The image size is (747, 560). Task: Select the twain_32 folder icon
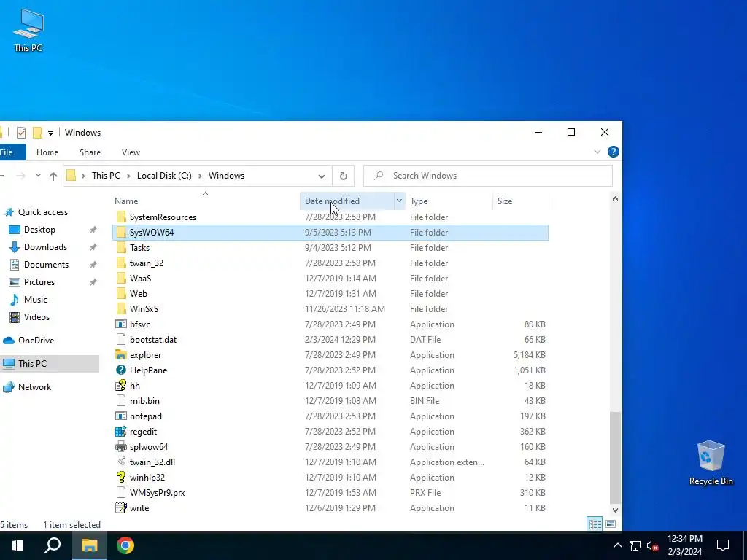click(121, 262)
